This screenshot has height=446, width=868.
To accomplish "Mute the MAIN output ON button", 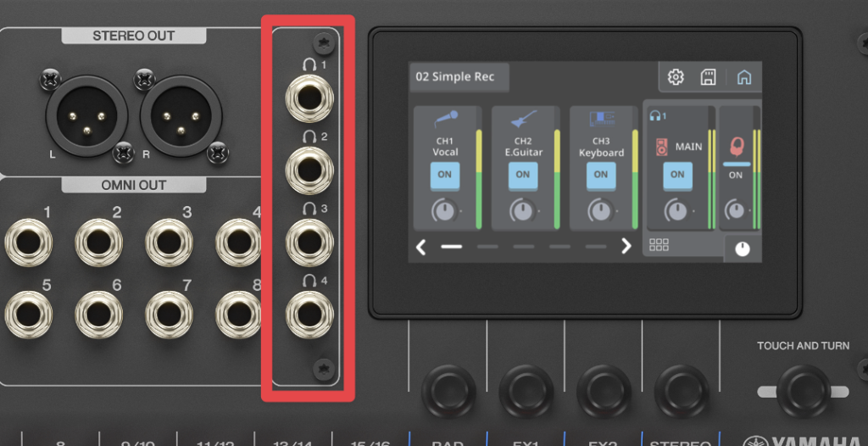I will [677, 175].
